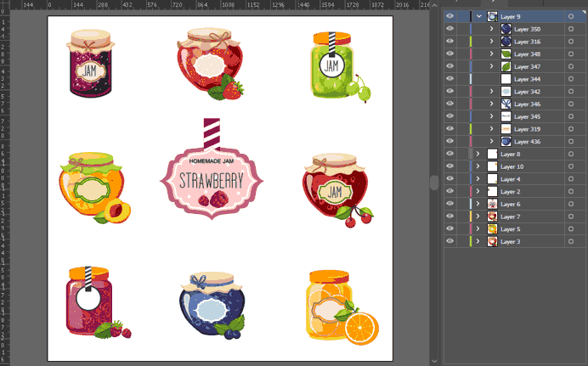Click the target circle for Layer 9
The image size is (588, 366).
tap(571, 16)
